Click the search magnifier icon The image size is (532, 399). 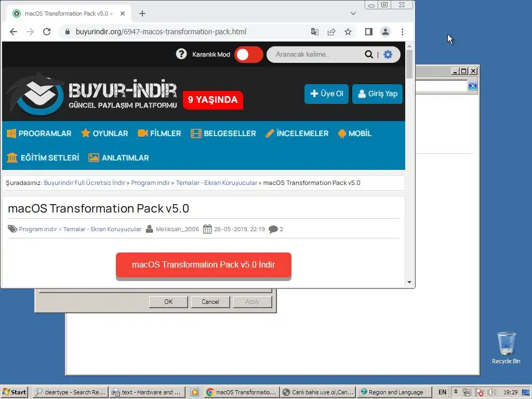[x=369, y=54]
